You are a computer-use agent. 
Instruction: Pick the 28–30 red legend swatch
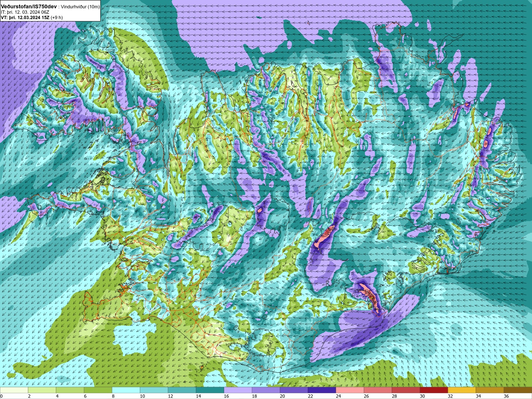[406, 390]
